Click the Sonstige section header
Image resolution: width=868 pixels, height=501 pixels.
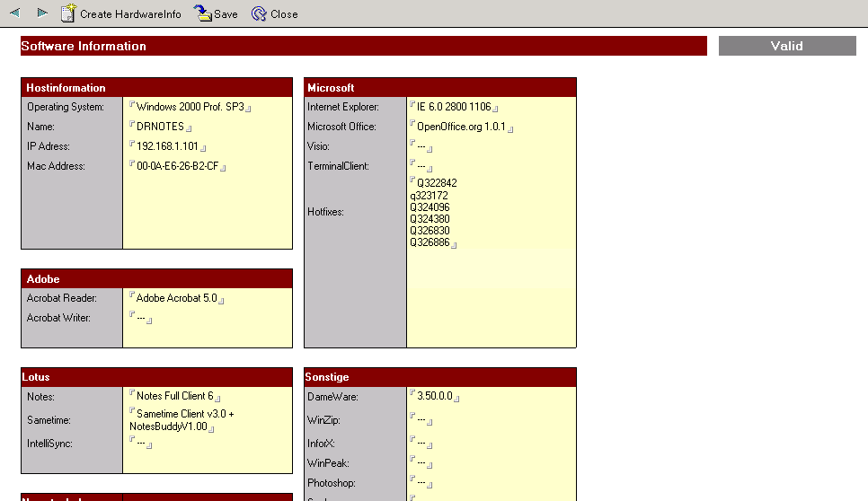pos(440,377)
